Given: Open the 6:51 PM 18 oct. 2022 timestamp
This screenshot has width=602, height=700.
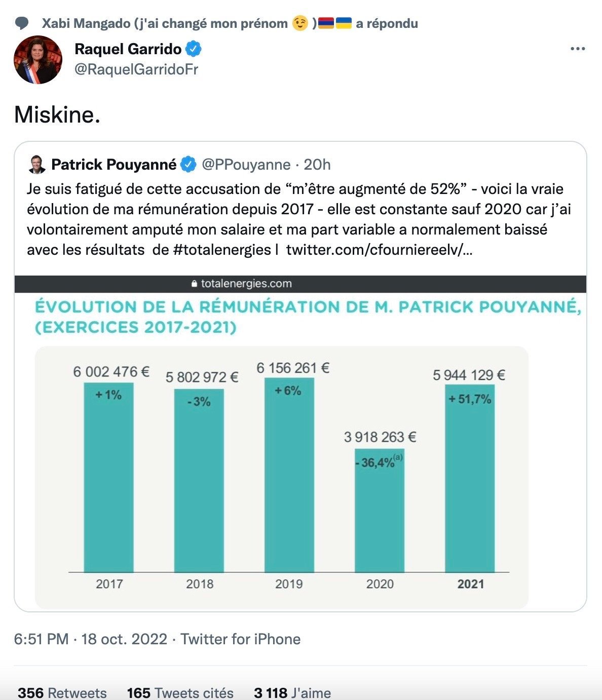Looking at the screenshot, I should (91, 639).
